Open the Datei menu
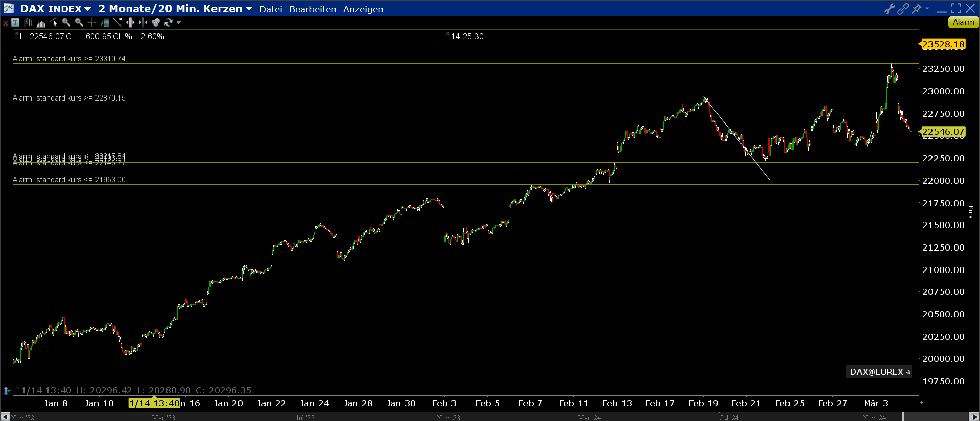The height and width of the screenshot is (421, 980). pos(270,9)
